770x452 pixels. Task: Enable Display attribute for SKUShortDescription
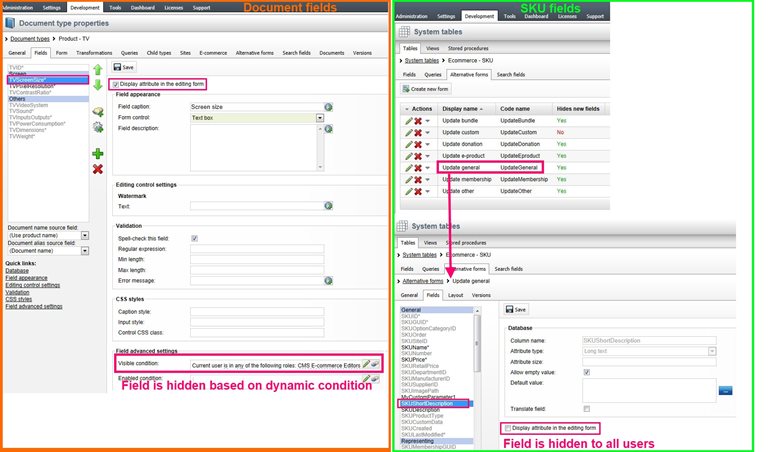(x=508, y=428)
